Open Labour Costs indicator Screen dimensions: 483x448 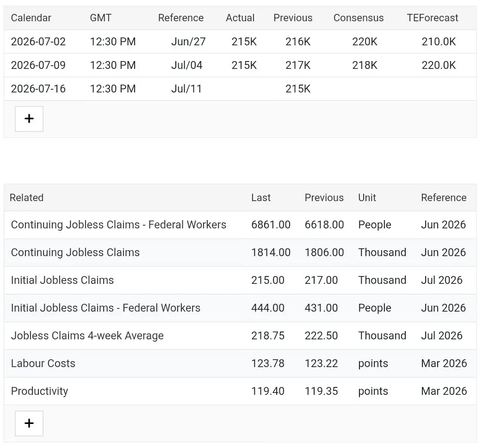pos(43,363)
